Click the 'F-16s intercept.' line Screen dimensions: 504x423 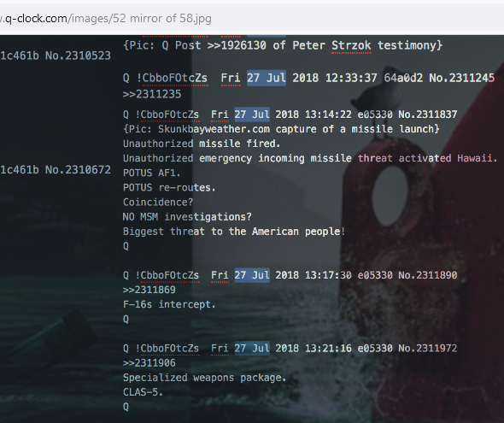coord(169,304)
